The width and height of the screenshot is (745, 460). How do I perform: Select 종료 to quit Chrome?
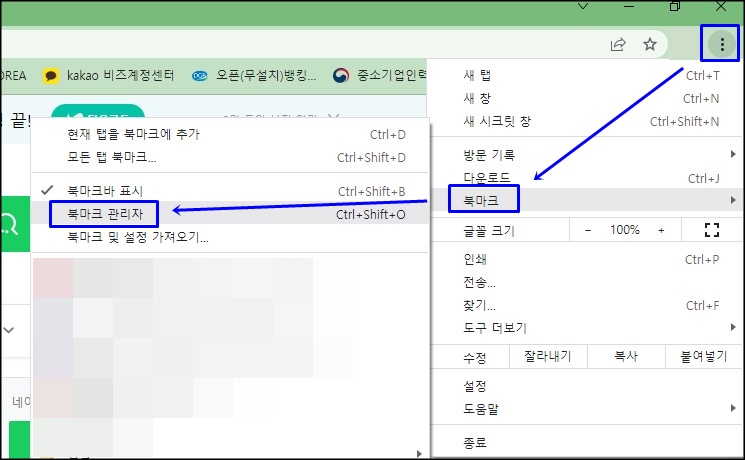point(587,443)
